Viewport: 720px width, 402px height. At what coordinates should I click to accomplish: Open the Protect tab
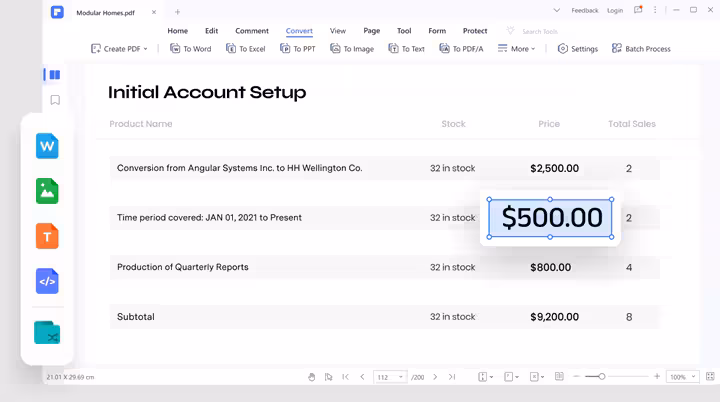pyautogui.click(x=475, y=31)
